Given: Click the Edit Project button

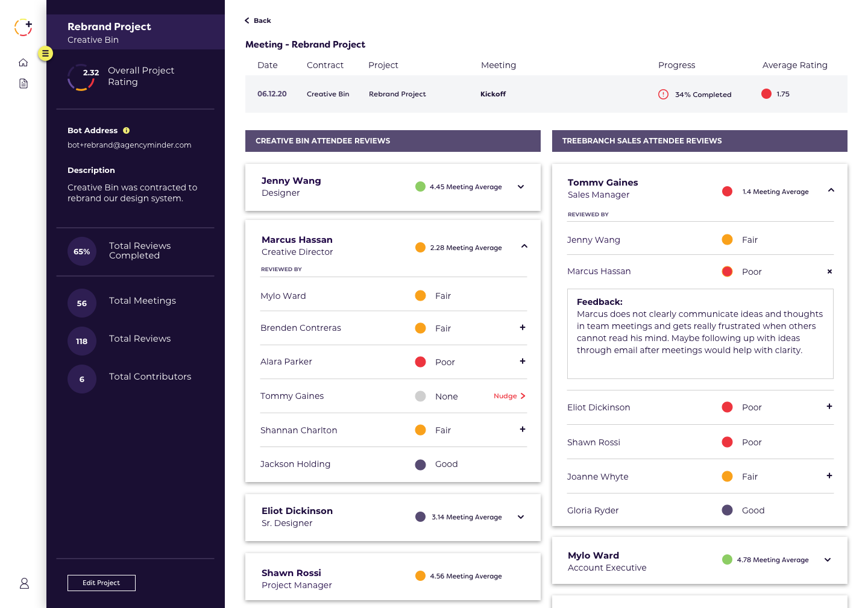Looking at the screenshot, I should (101, 583).
